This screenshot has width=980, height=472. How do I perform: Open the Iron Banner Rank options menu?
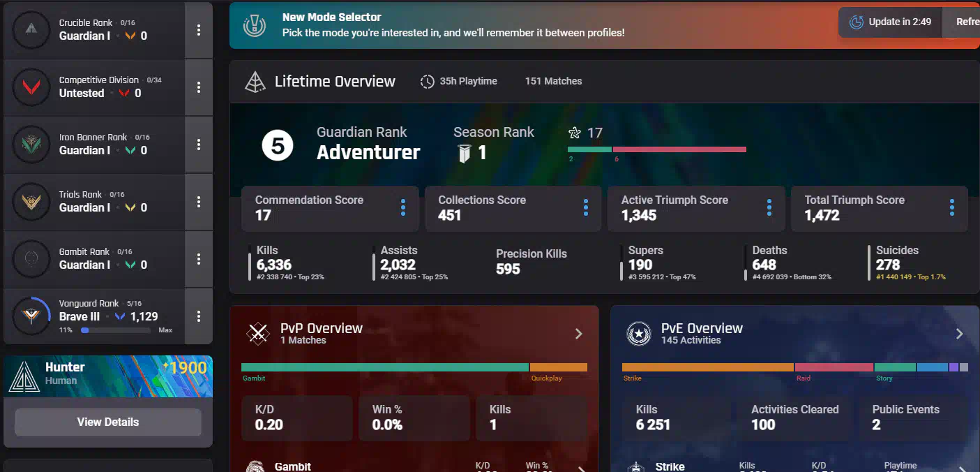(x=199, y=145)
